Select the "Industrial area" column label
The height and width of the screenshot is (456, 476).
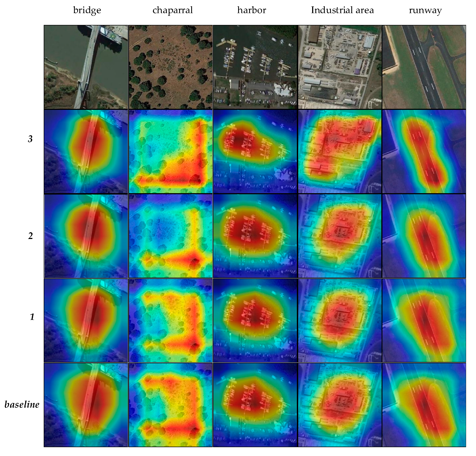[x=342, y=10]
